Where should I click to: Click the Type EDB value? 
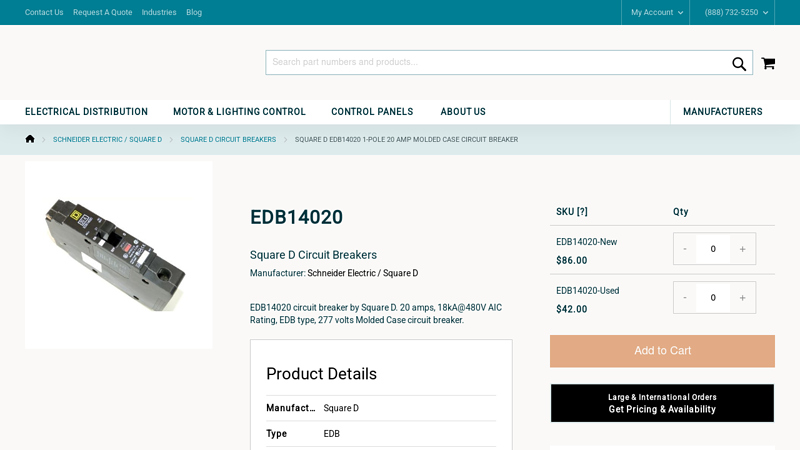[x=331, y=434]
